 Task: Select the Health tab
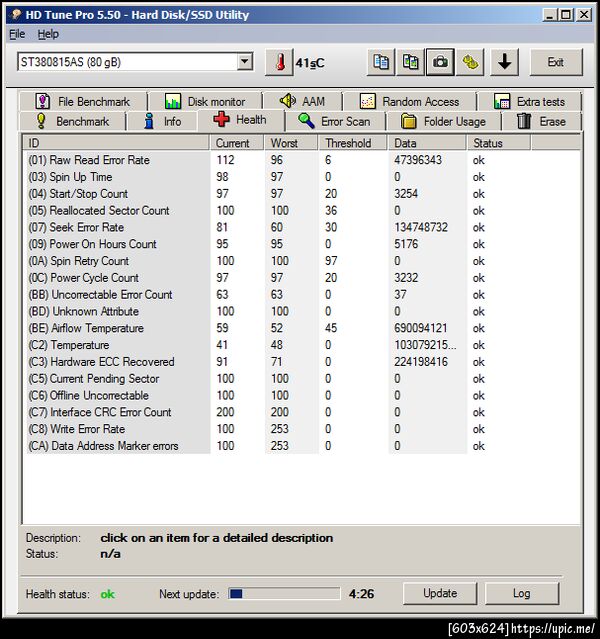tap(240, 120)
